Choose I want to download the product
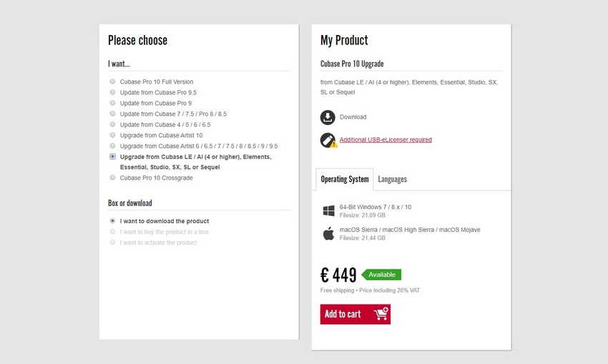The image size is (608, 364). coord(112,222)
